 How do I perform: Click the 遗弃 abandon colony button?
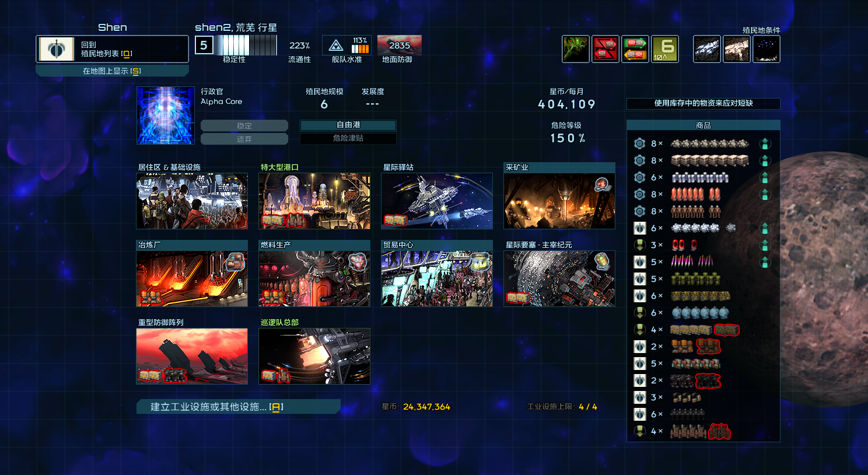244,139
